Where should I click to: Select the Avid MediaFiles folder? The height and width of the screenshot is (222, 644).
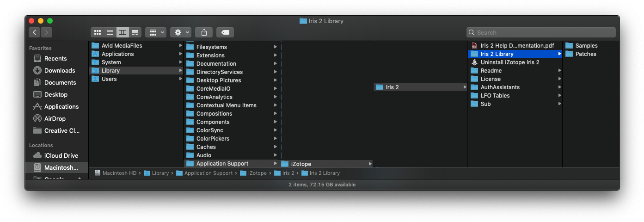136,45
